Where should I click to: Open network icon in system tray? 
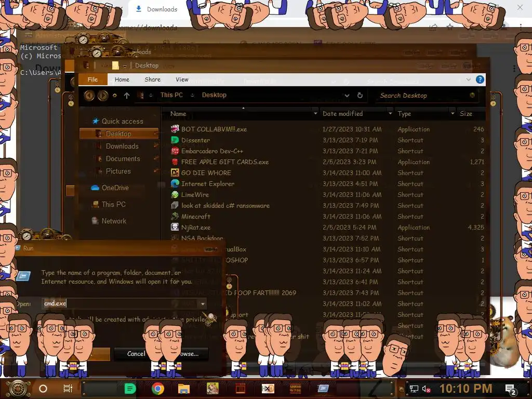point(414,389)
